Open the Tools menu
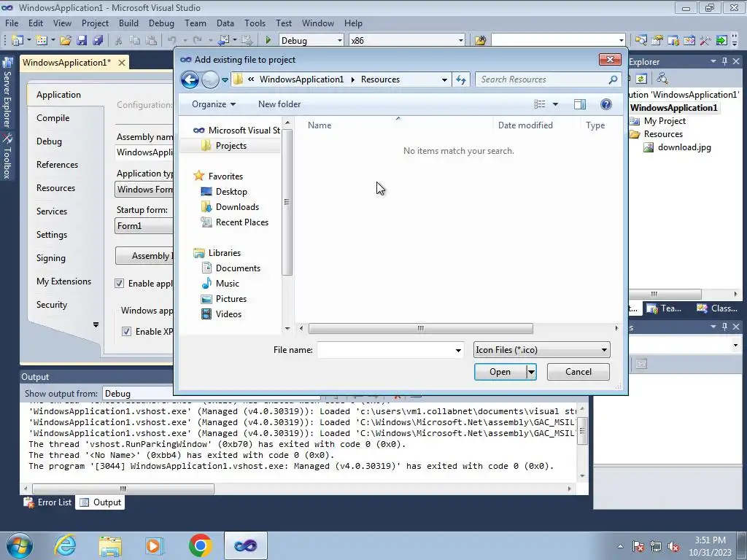The image size is (747, 560). 255,23
